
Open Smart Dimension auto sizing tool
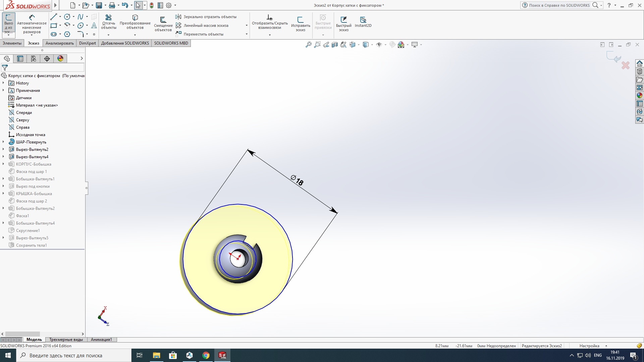[x=32, y=24]
